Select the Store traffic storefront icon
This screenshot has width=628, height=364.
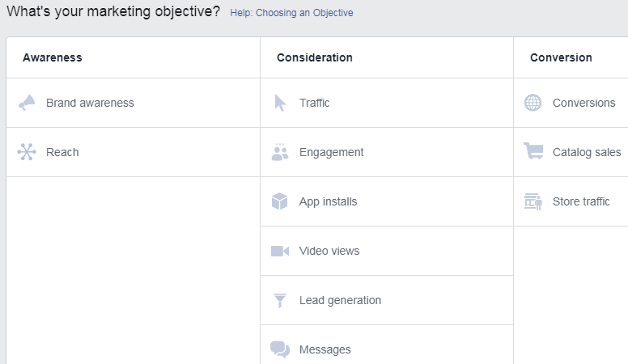pyautogui.click(x=533, y=201)
